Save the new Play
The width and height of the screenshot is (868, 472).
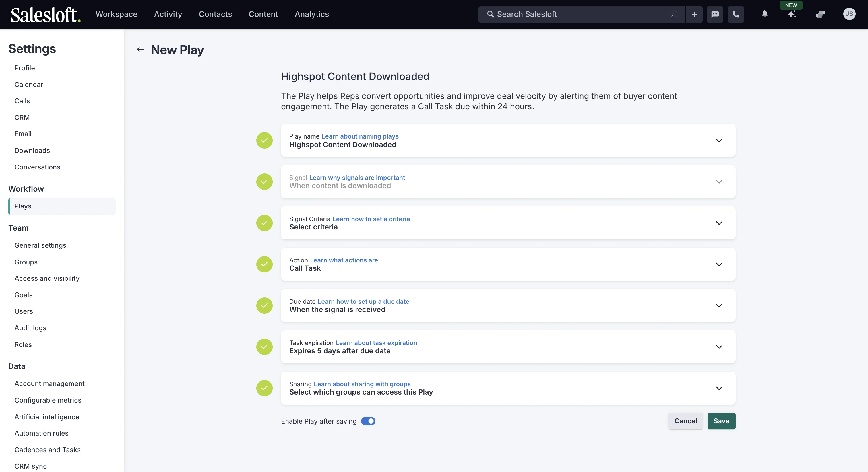click(x=721, y=421)
